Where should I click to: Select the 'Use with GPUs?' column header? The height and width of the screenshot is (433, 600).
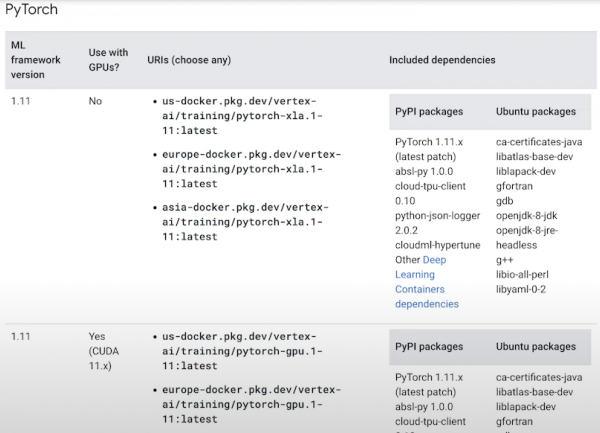click(108, 60)
